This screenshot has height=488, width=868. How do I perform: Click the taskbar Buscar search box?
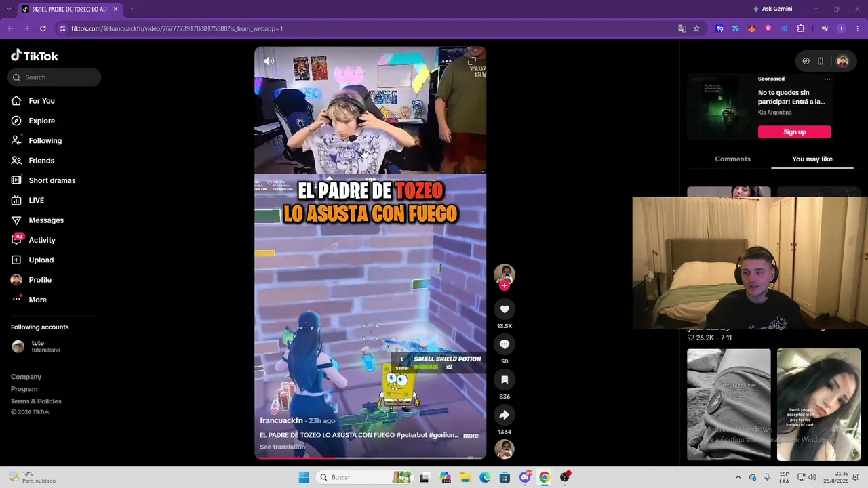[363, 477]
